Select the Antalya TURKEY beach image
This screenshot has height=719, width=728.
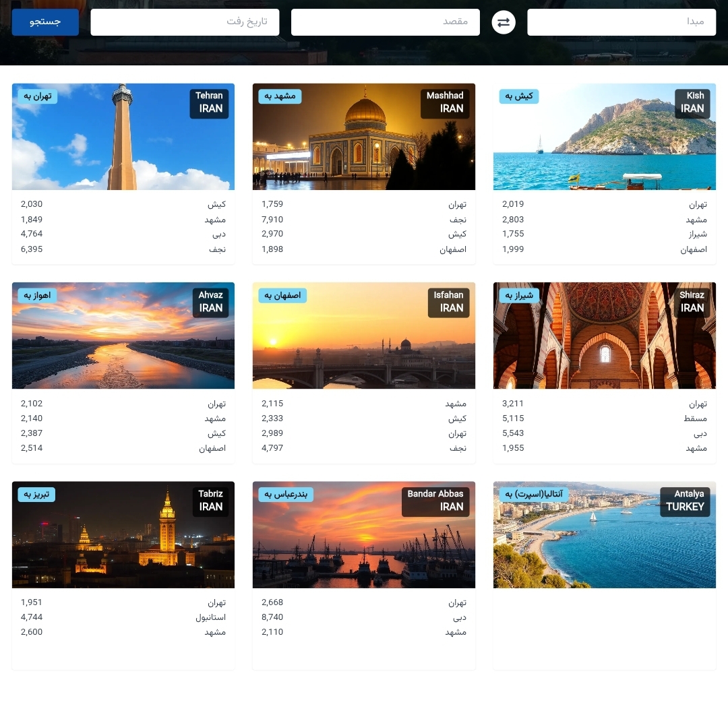coord(604,535)
